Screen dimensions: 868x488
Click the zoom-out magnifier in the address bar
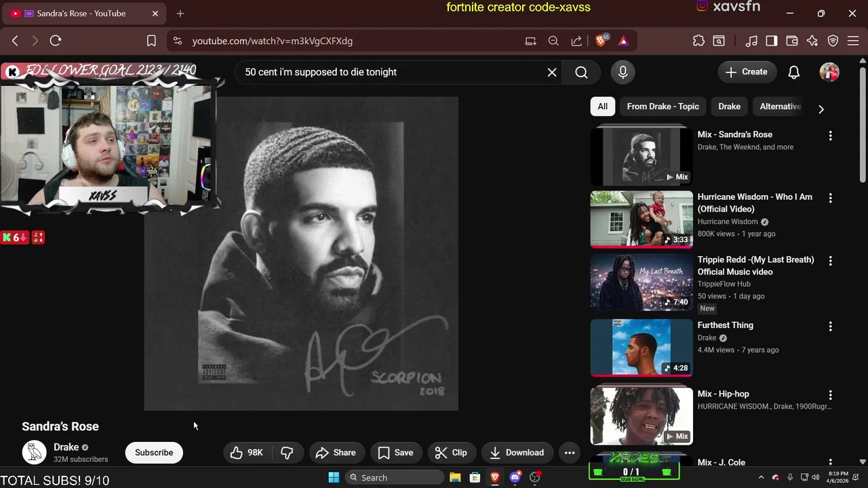(x=553, y=41)
